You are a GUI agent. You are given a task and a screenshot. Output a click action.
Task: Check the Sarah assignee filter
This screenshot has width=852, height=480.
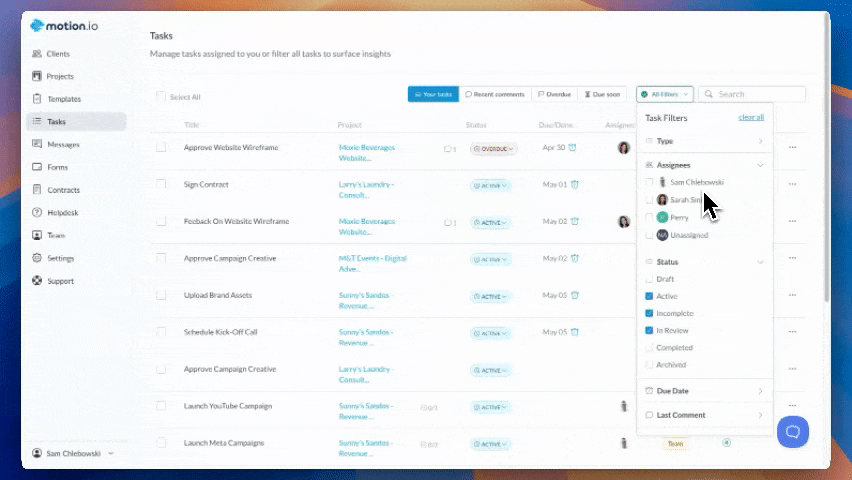[649, 200]
